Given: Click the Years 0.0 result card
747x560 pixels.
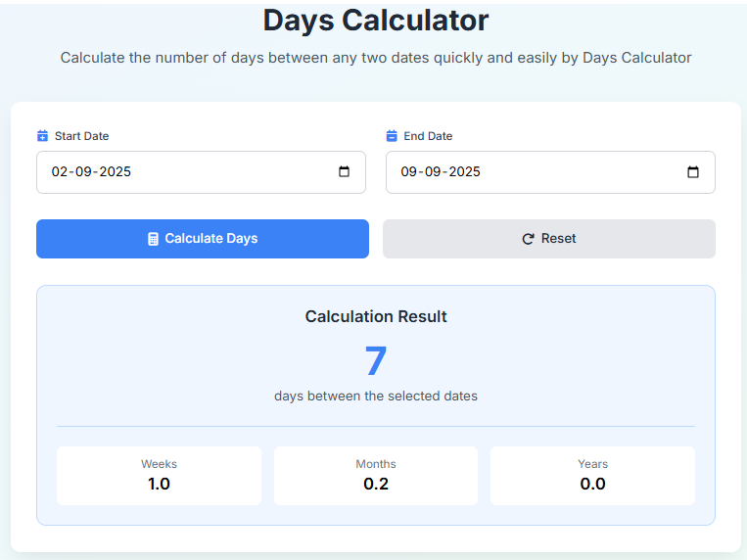Looking at the screenshot, I should [592, 475].
